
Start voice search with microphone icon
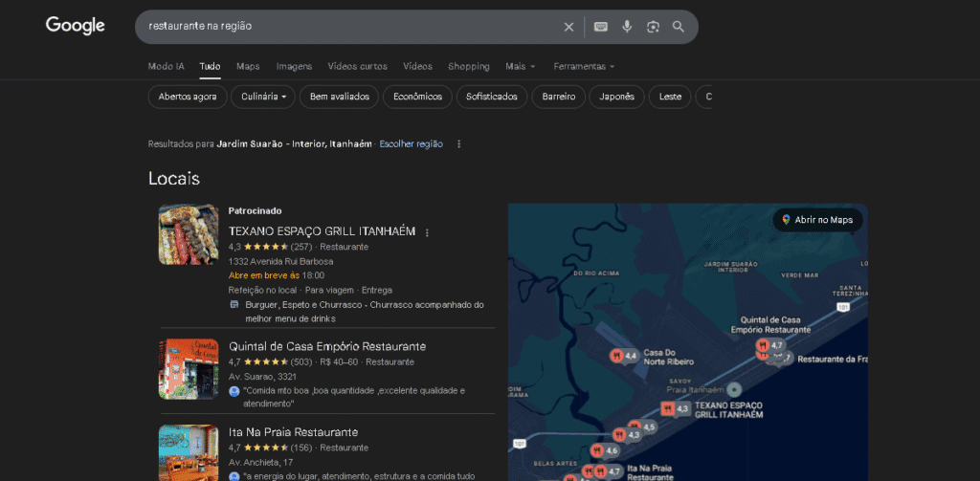pos(627,27)
